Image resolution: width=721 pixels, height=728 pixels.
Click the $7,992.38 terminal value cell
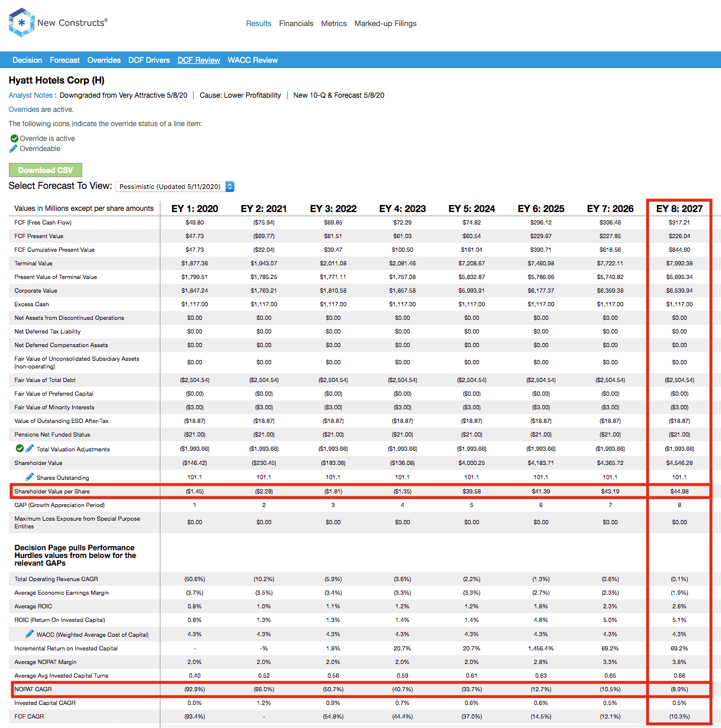click(x=680, y=264)
